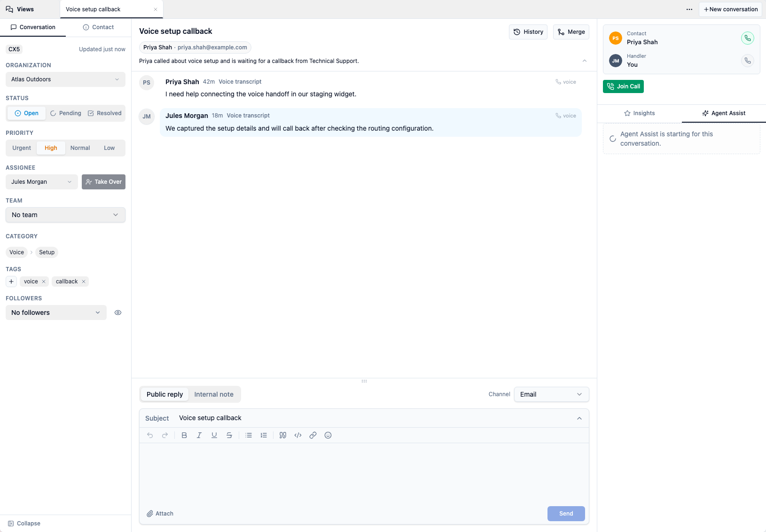Insert a block quote
This screenshot has height=532, width=766.
(283, 435)
